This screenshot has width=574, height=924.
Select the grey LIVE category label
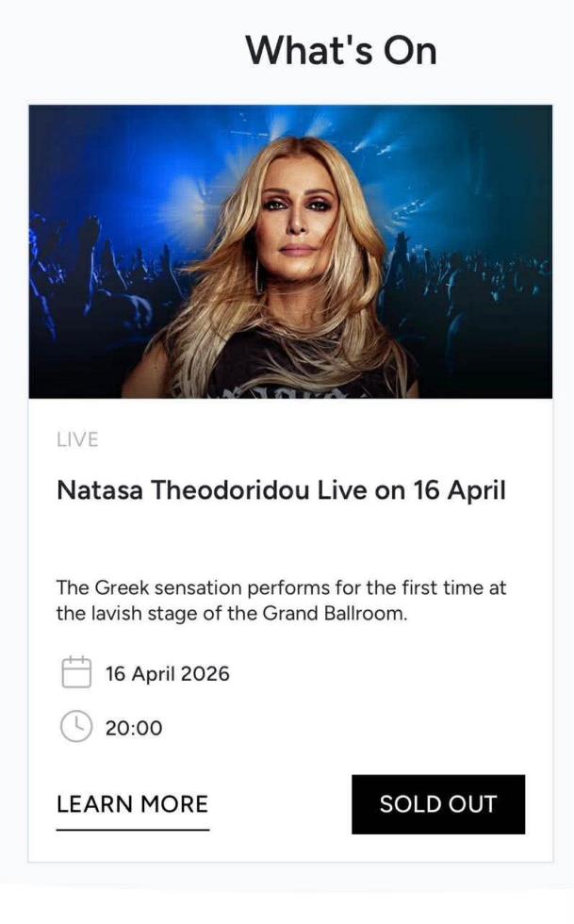[x=77, y=439]
